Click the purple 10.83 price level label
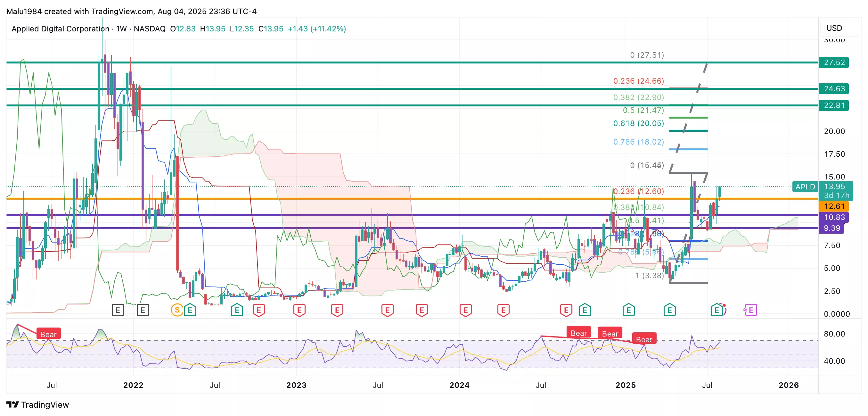 (834, 217)
